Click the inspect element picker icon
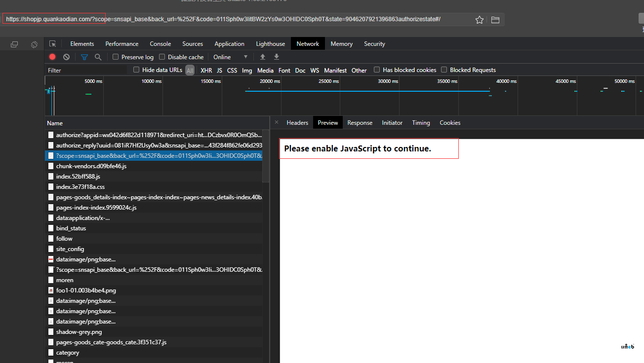Screen dimensions: 644x363 click(52, 44)
